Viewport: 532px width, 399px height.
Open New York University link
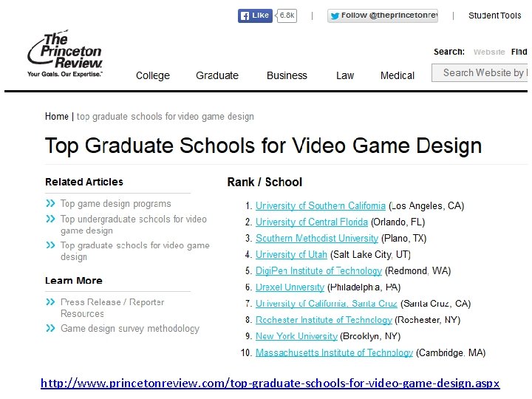[x=296, y=336]
